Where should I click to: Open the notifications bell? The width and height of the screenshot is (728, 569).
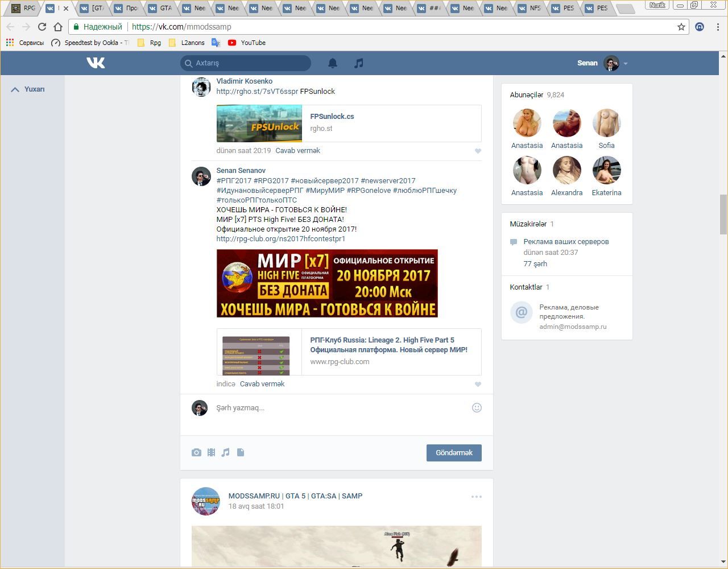[333, 63]
